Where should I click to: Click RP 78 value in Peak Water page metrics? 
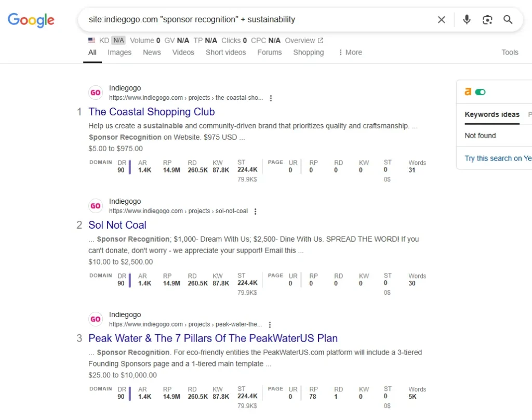[312, 397]
